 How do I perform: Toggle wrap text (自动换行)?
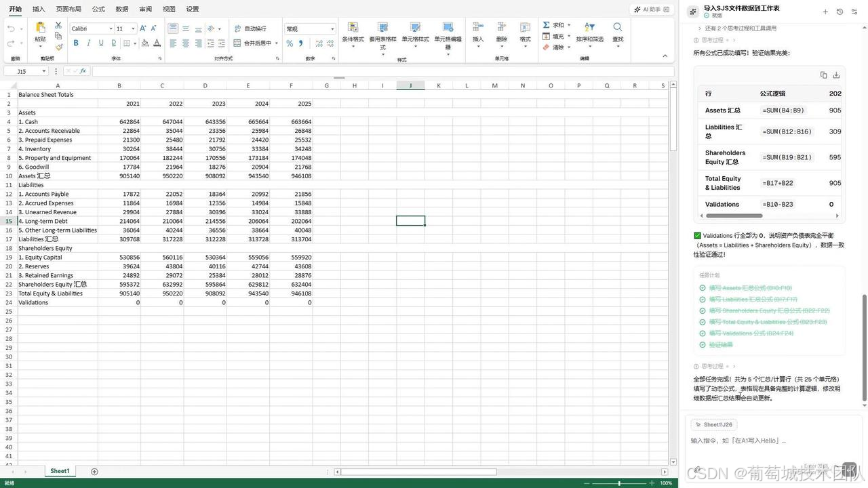[250, 28]
